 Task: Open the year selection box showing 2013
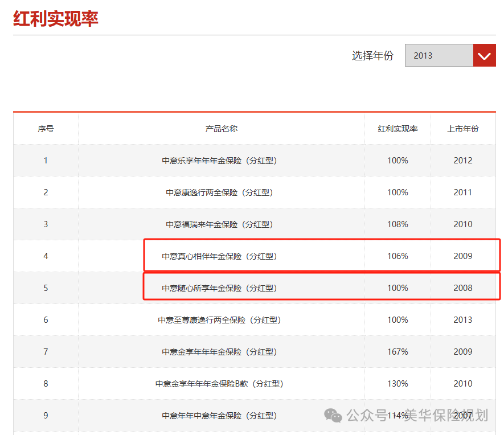click(439, 55)
